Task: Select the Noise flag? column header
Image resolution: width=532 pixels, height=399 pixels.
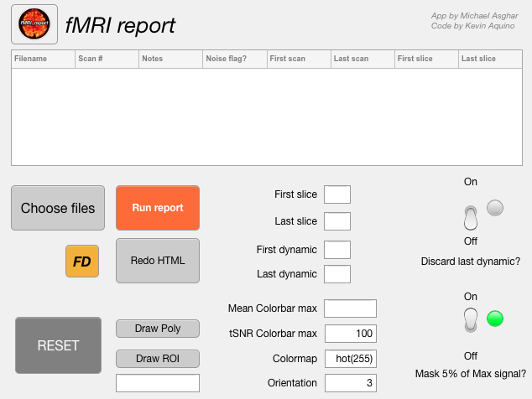Action: (235, 59)
